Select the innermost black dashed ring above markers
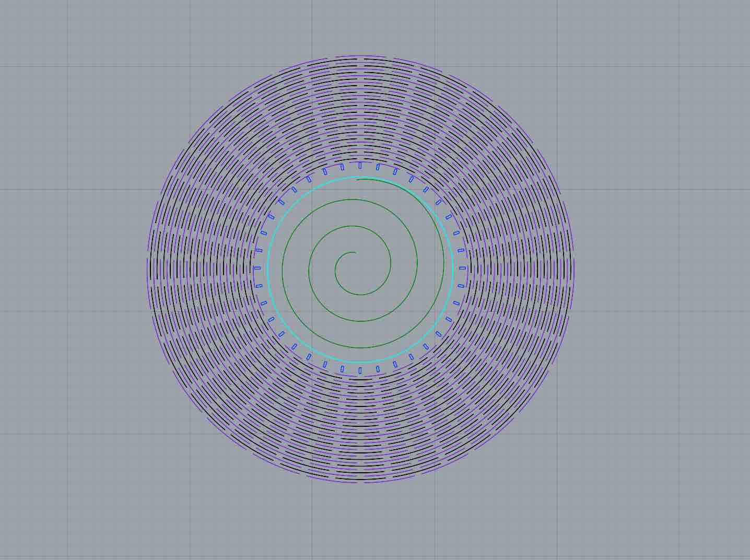The image size is (750, 560). pyautogui.click(x=360, y=159)
